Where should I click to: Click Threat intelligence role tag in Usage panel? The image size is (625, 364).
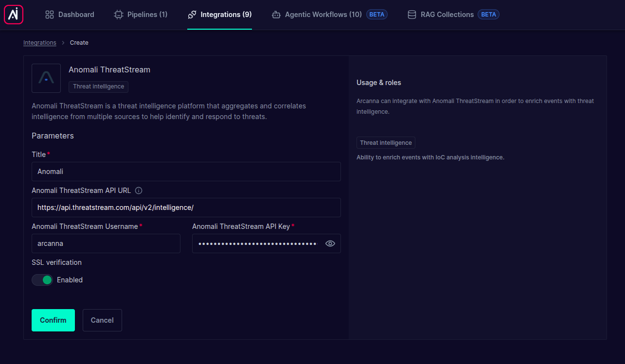386,143
